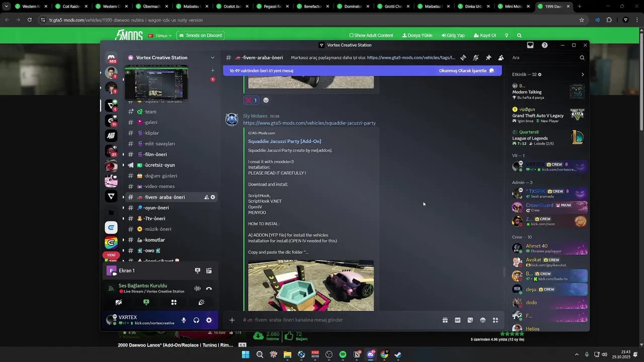Expand -film-öneri channel threads
Viewport: 644px width, 362px height.
(x=123, y=154)
